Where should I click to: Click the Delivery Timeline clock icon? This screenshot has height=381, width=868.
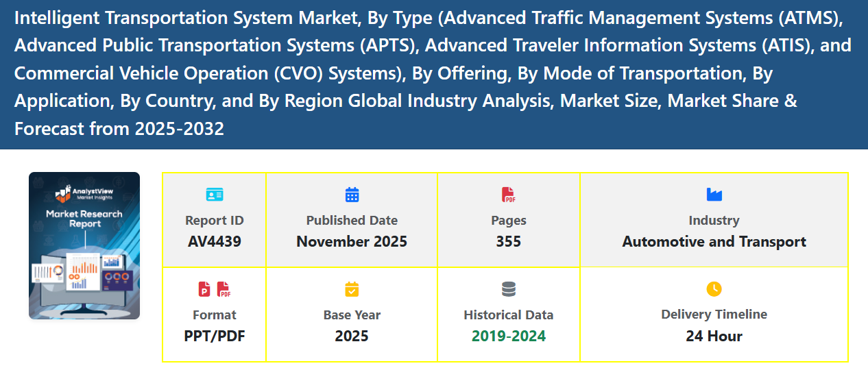[714, 289]
